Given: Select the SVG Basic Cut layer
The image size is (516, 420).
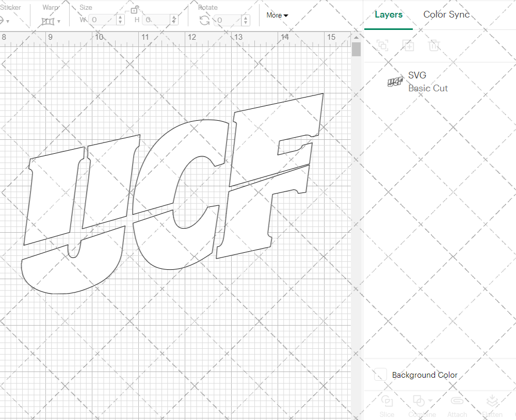Looking at the screenshot, I should pos(428,81).
